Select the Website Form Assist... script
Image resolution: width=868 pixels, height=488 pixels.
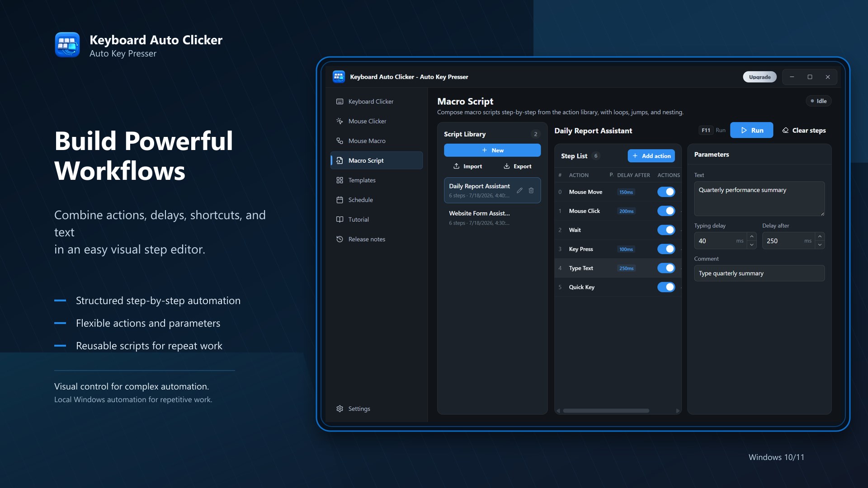[492, 217]
